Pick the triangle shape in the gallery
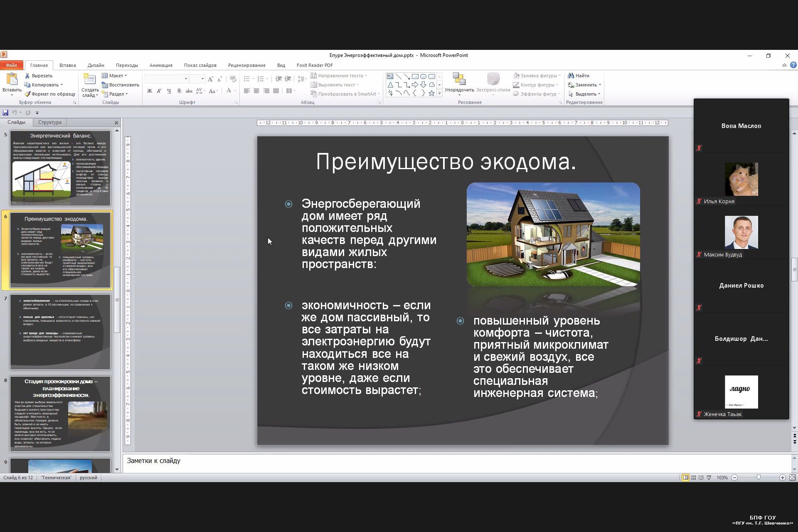This screenshot has height=532, width=798. [x=390, y=85]
